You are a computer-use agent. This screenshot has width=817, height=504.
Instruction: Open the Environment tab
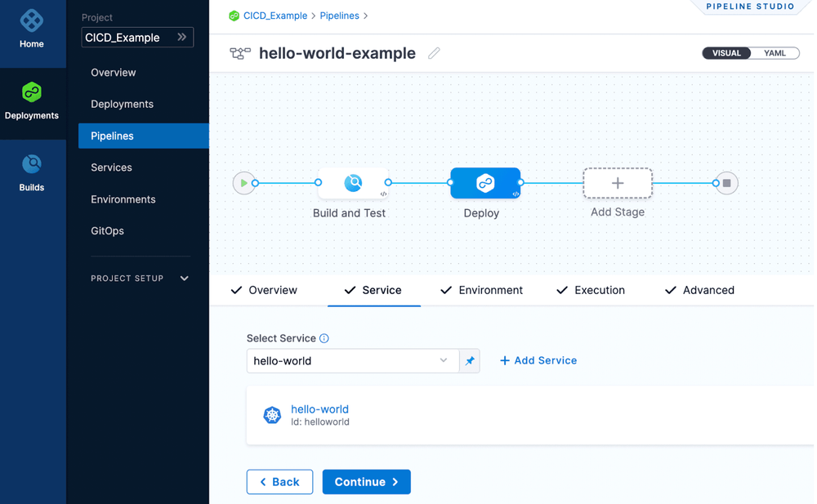click(481, 290)
